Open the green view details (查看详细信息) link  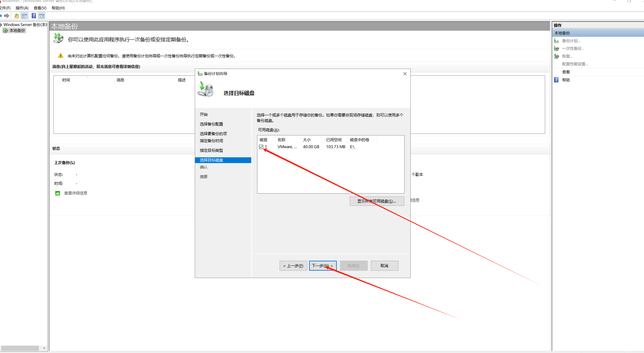coord(76,193)
